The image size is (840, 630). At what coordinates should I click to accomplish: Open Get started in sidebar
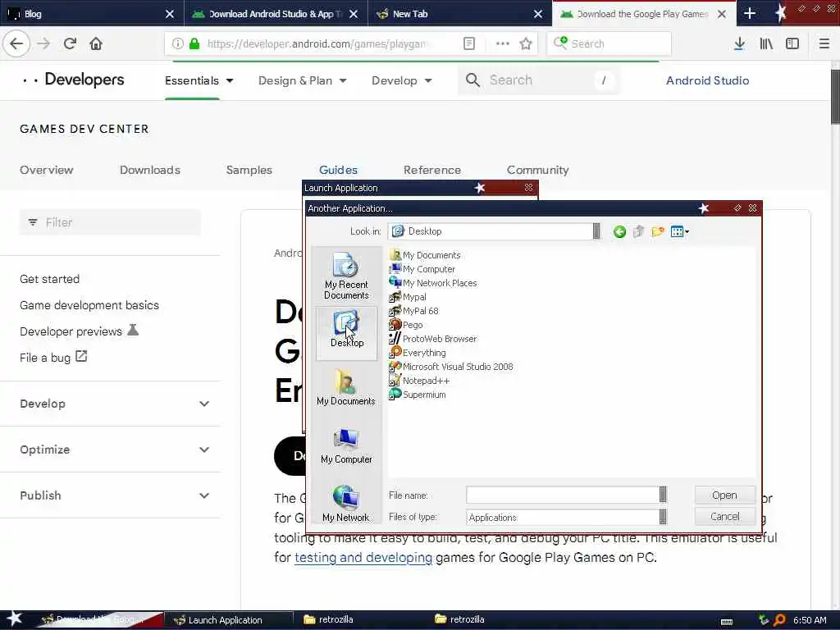click(50, 279)
